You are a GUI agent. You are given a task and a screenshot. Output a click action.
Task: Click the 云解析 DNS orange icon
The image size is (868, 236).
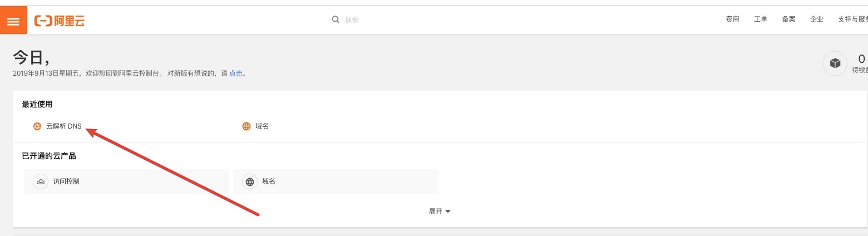[x=37, y=126]
